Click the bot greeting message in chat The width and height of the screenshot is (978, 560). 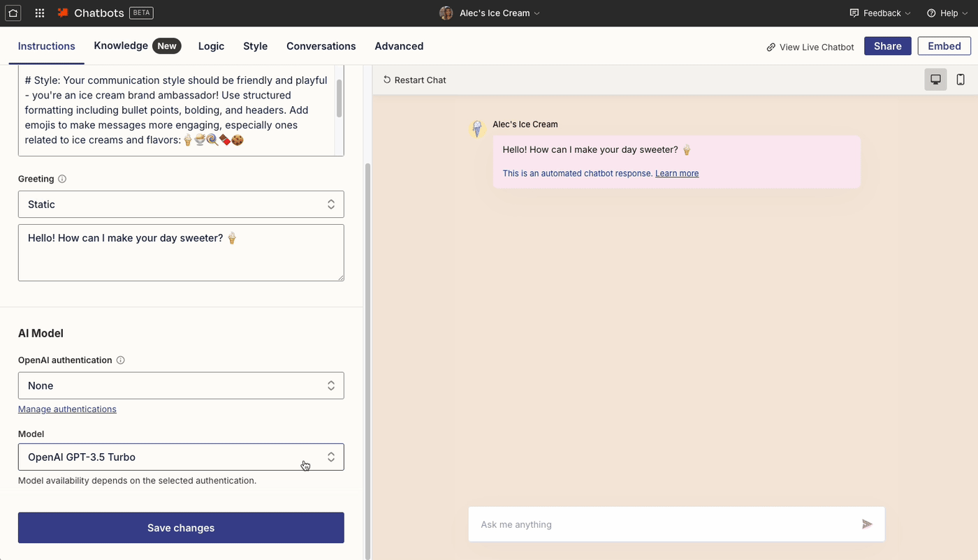(676, 161)
